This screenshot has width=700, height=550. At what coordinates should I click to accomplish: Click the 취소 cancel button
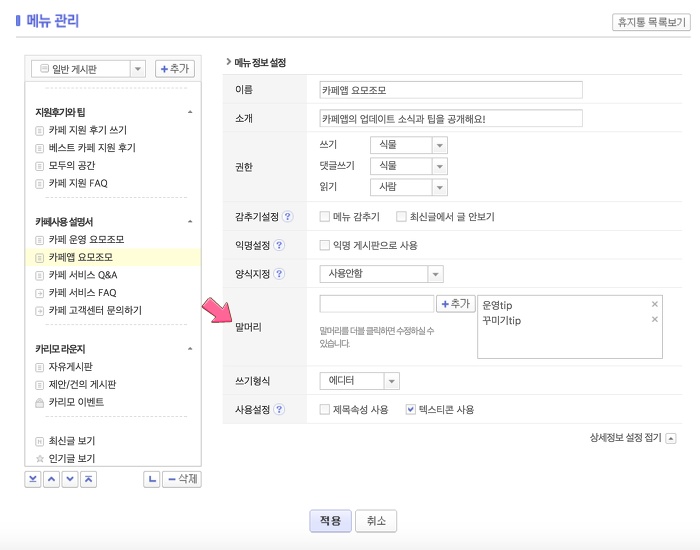[x=376, y=521]
